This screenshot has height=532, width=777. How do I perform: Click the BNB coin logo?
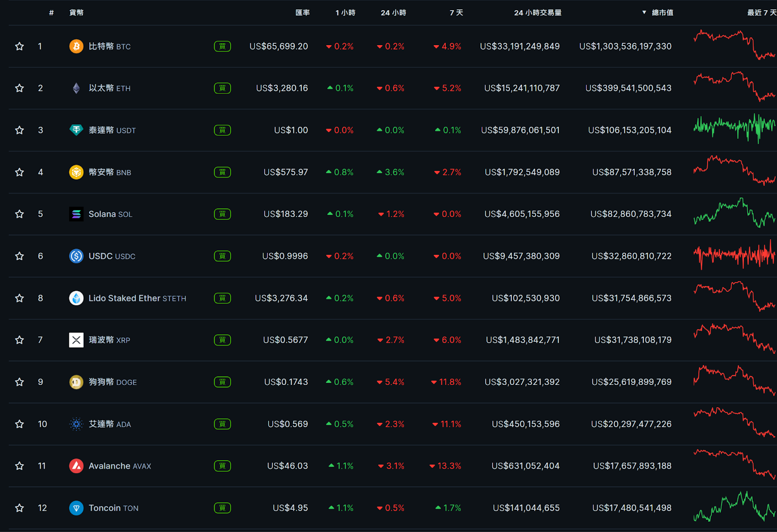(76, 172)
